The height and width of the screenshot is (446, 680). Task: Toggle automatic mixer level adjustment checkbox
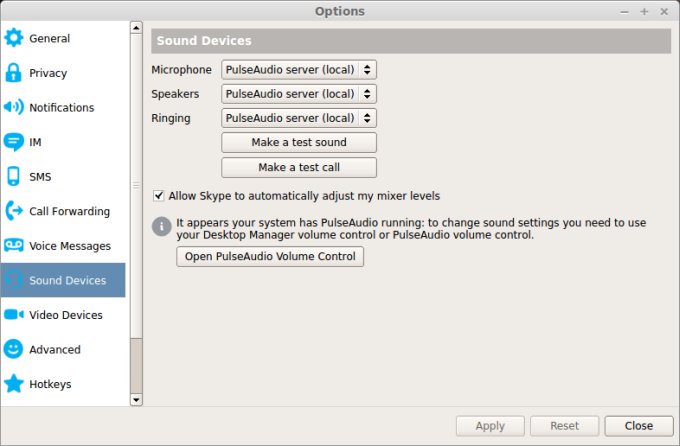tap(159, 196)
